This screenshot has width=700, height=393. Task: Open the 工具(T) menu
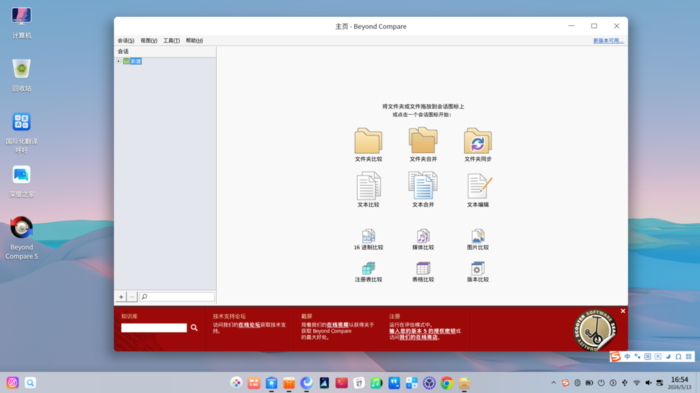(171, 41)
